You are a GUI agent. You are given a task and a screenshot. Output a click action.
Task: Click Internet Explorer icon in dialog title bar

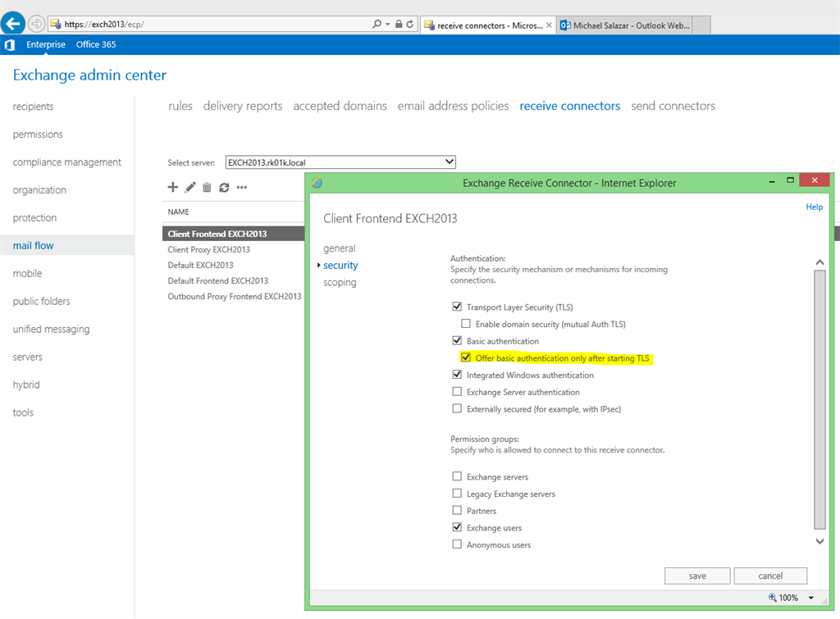tap(317, 183)
